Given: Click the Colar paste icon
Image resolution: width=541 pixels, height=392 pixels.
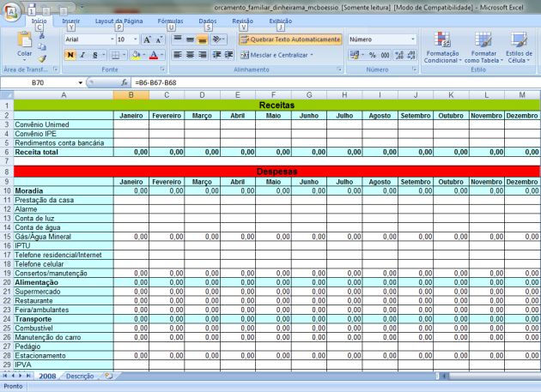Looking at the screenshot, I should pyautogui.click(x=25, y=40).
